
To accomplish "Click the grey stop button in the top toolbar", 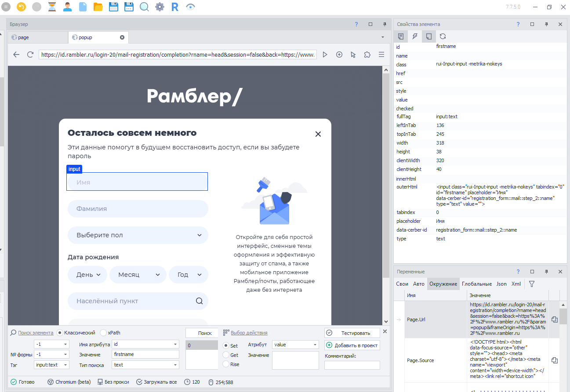I will pyautogui.click(x=6, y=7).
